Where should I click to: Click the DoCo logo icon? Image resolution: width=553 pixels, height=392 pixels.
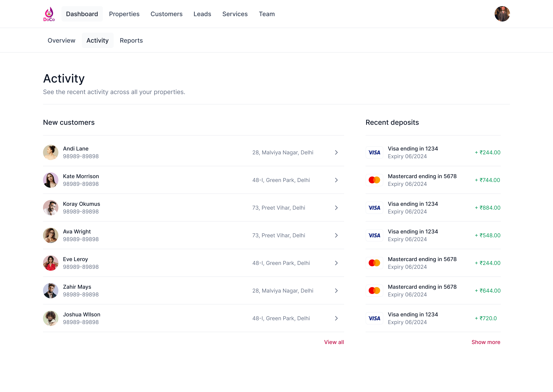(49, 14)
